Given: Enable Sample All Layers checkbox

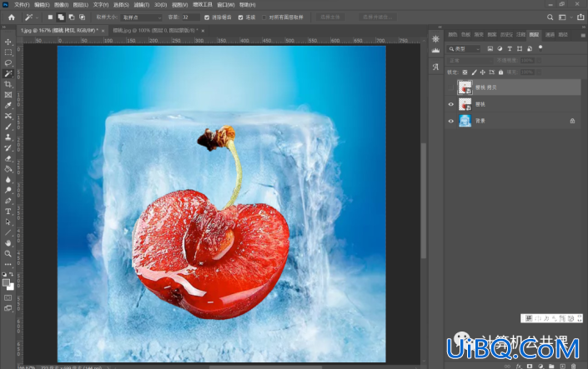Looking at the screenshot, I should point(264,17).
